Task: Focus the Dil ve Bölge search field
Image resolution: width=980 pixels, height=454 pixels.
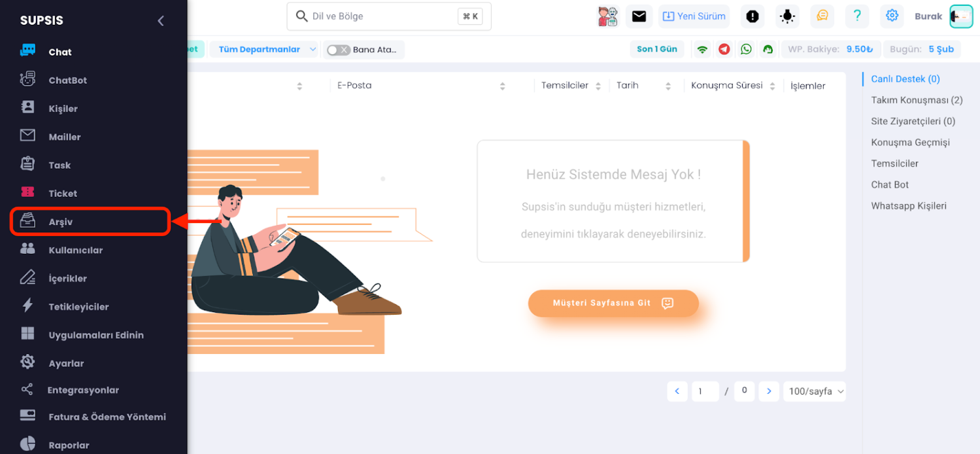Action: click(389, 16)
